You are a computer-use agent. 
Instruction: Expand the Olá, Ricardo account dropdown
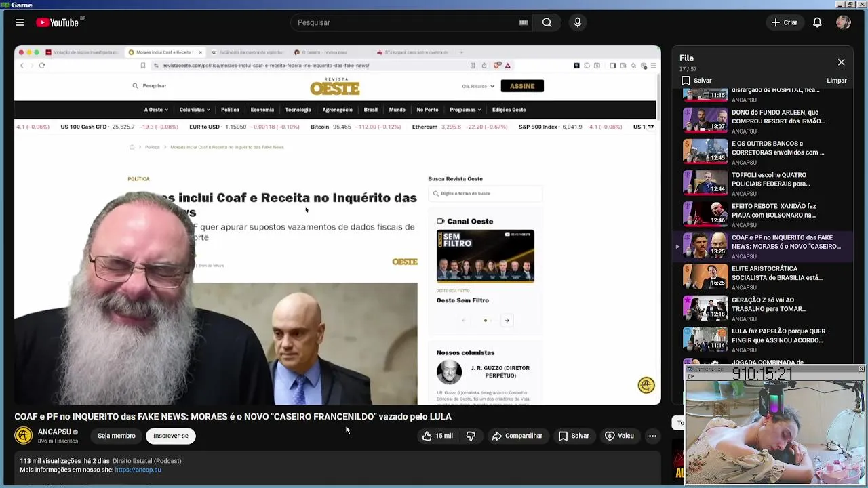[478, 86]
